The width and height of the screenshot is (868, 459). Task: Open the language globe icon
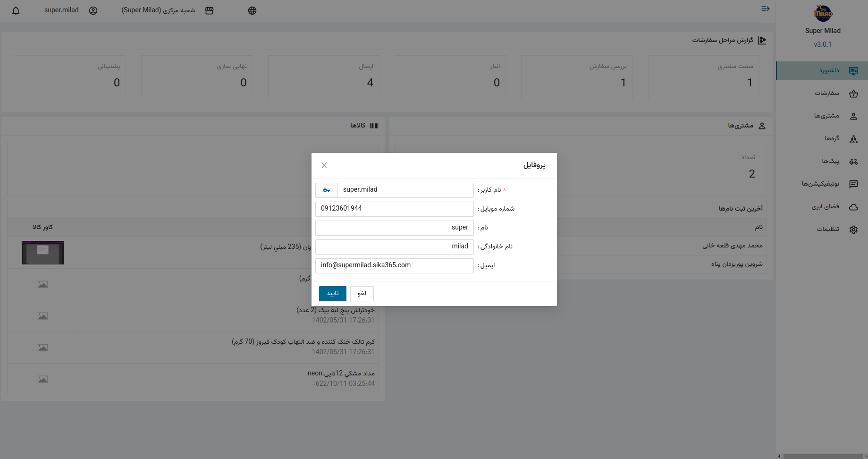point(252,11)
